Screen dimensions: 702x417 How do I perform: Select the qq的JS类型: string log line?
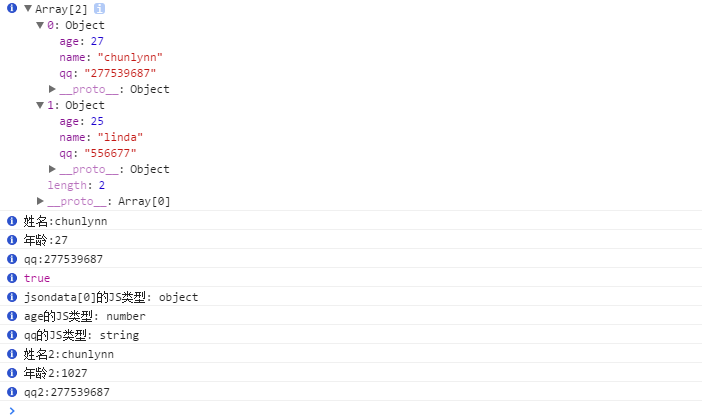81,335
